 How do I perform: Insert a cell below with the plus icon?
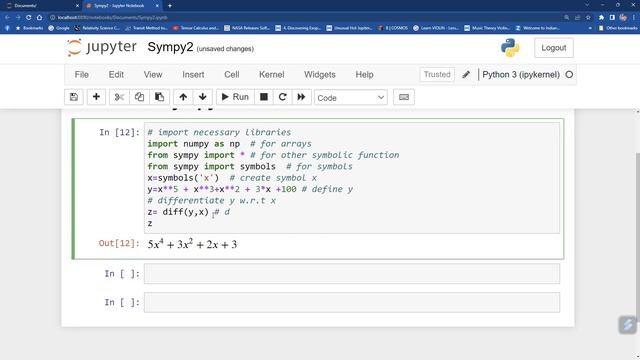pos(96,97)
